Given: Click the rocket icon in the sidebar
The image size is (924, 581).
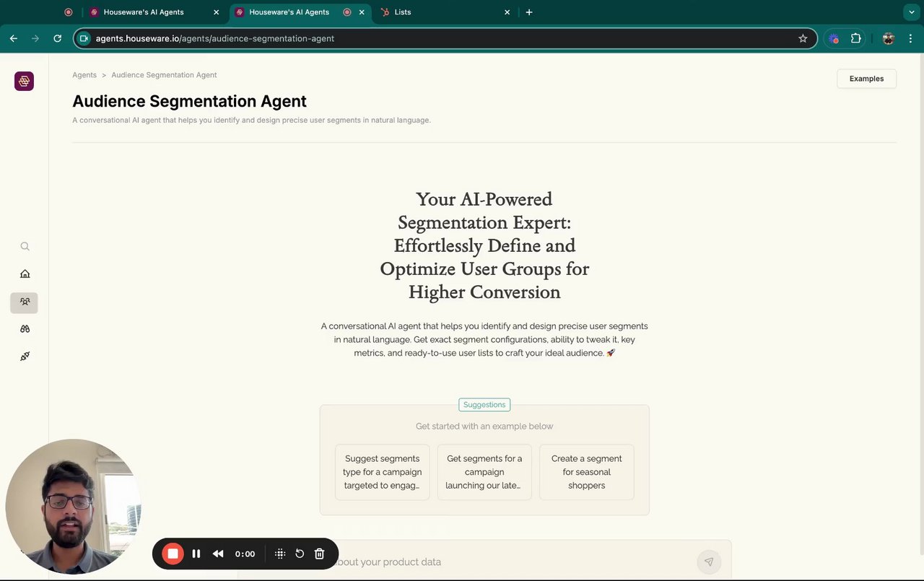Looking at the screenshot, I should 25,357.
